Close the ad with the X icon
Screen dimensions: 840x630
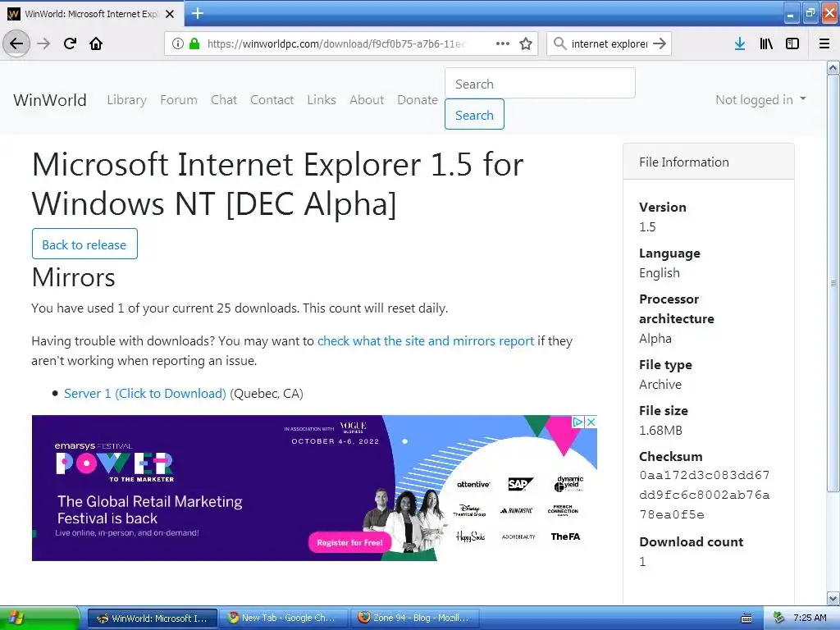591,422
